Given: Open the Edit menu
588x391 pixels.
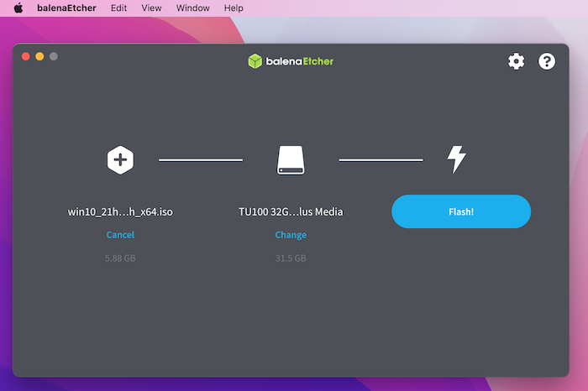Looking at the screenshot, I should tap(118, 8).
